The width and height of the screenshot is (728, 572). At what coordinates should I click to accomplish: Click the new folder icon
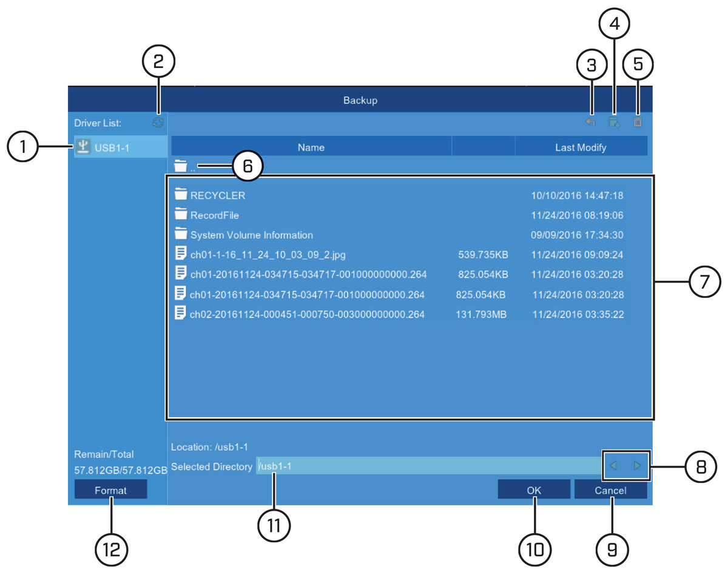[614, 122]
